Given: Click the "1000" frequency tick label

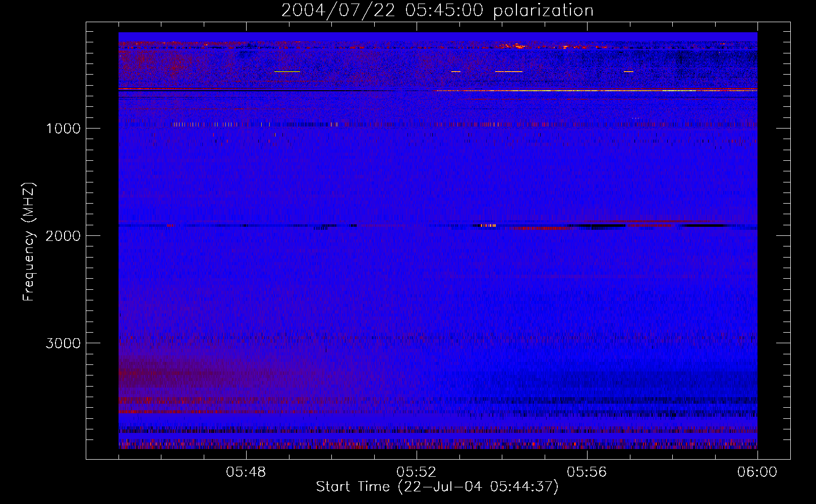Looking at the screenshot, I should click(63, 129).
